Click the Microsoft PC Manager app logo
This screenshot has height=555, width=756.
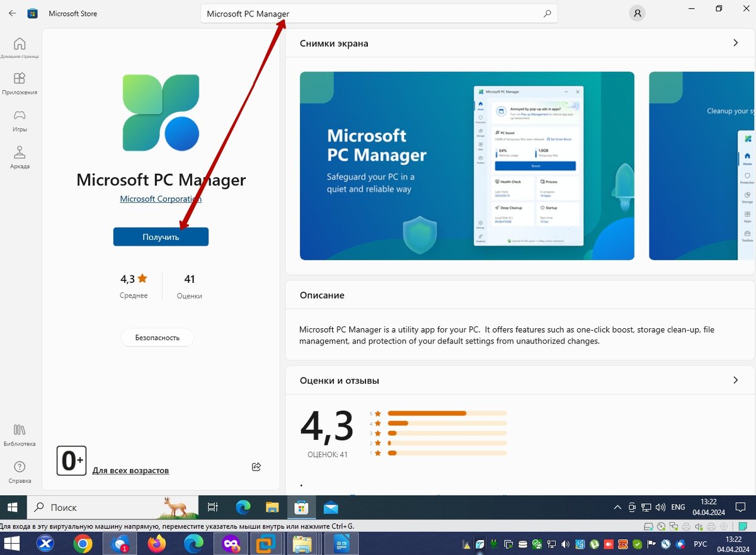pyautogui.click(x=161, y=112)
